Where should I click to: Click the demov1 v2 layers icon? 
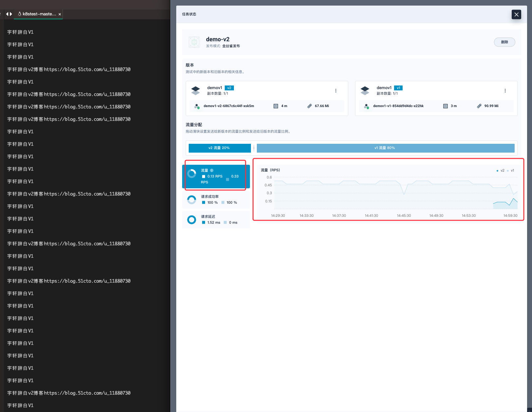pos(196,91)
